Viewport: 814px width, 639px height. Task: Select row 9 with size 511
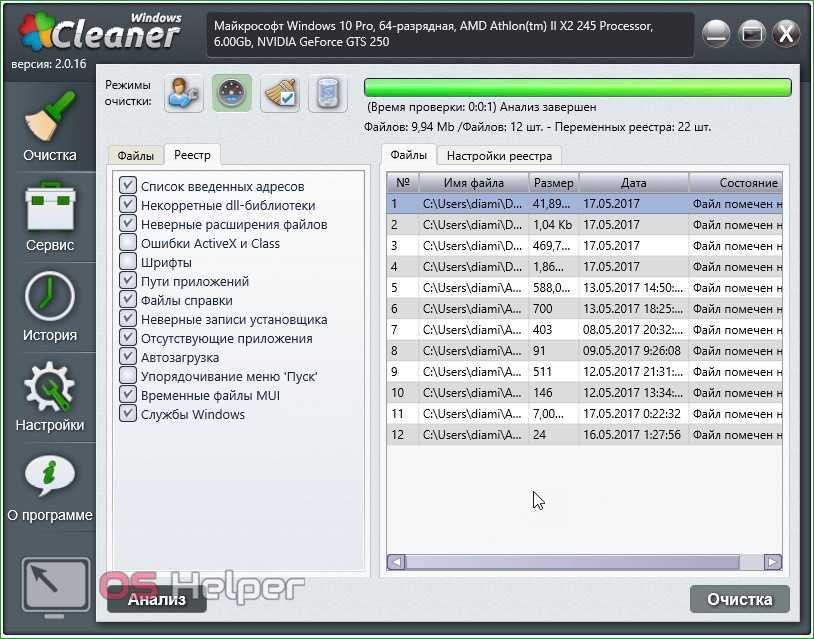585,372
